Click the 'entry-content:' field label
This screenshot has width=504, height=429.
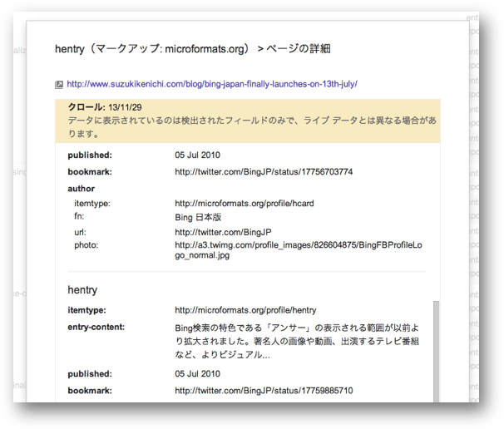pyautogui.click(x=96, y=327)
